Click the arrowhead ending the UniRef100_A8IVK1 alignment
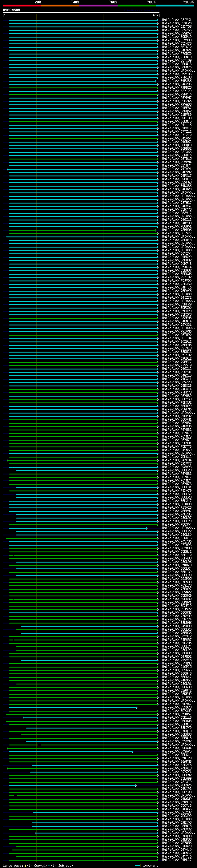 158,20
